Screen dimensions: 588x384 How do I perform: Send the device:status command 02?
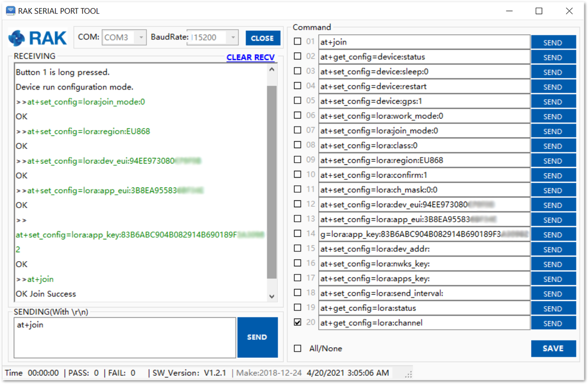click(x=553, y=57)
